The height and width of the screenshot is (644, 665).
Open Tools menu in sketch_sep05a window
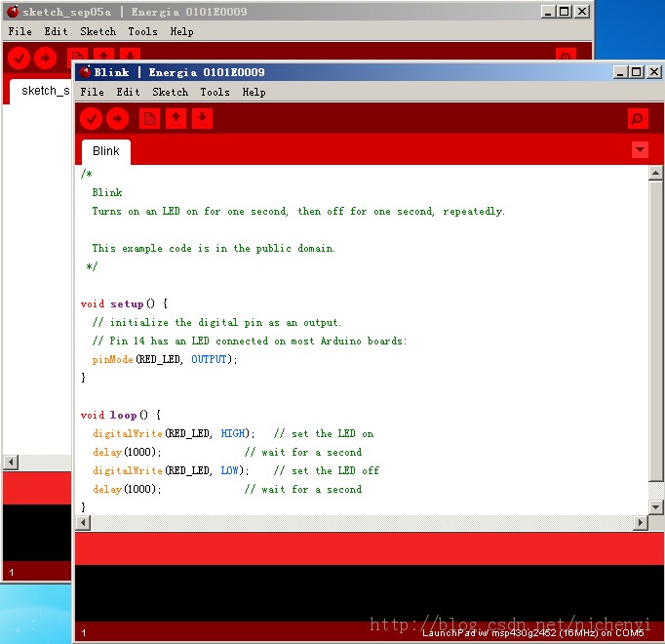click(x=142, y=31)
